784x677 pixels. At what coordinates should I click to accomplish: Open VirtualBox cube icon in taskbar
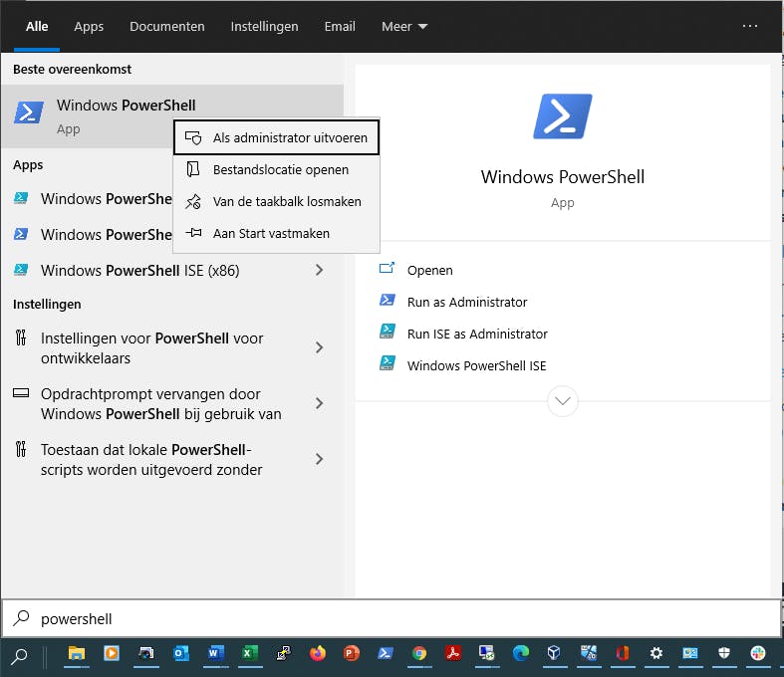(x=554, y=653)
